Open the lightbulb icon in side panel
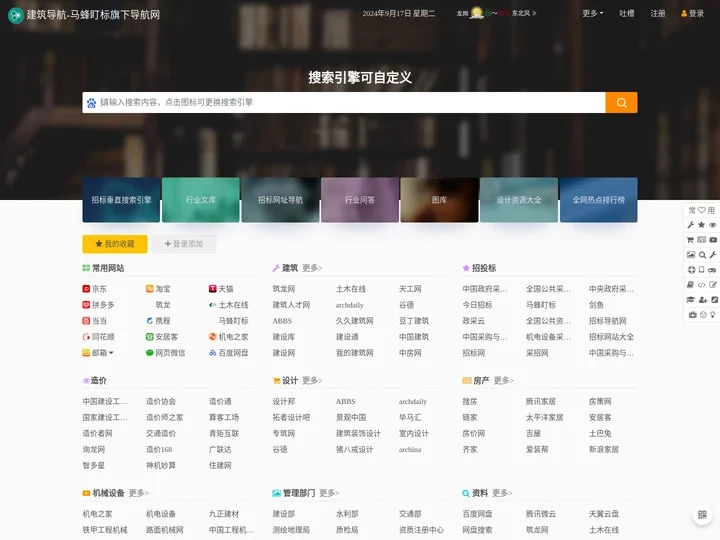 click(x=713, y=315)
